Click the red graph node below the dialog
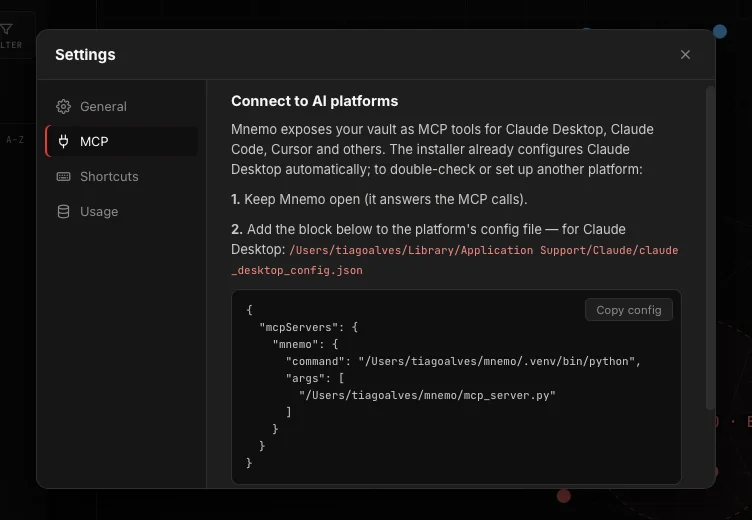This screenshot has width=752, height=520. click(564, 496)
